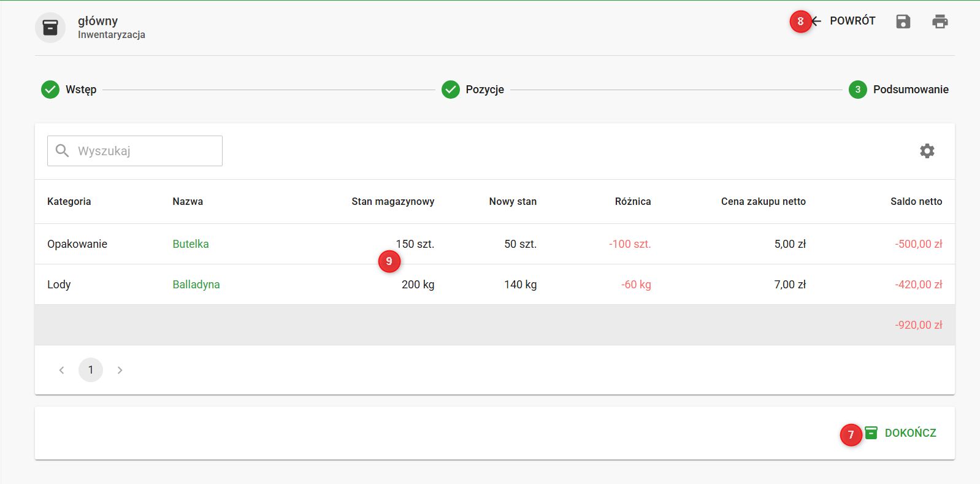
Task: Click the print icon
Action: (x=940, y=22)
